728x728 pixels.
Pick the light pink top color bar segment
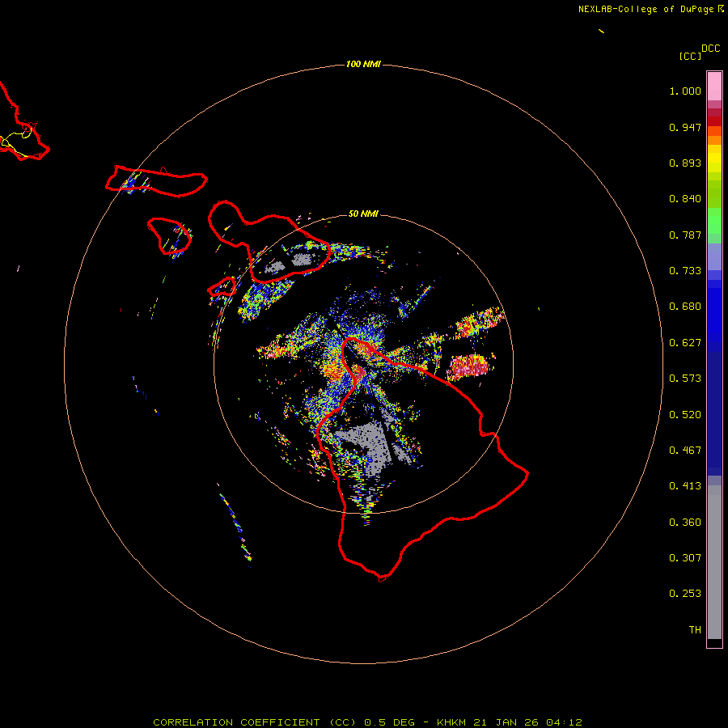714,86
